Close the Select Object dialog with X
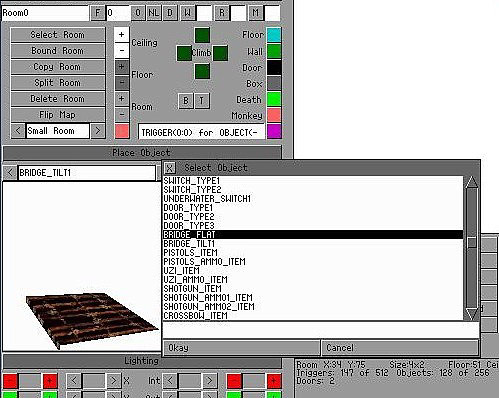The height and width of the screenshot is (398, 499). tap(170, 168)
